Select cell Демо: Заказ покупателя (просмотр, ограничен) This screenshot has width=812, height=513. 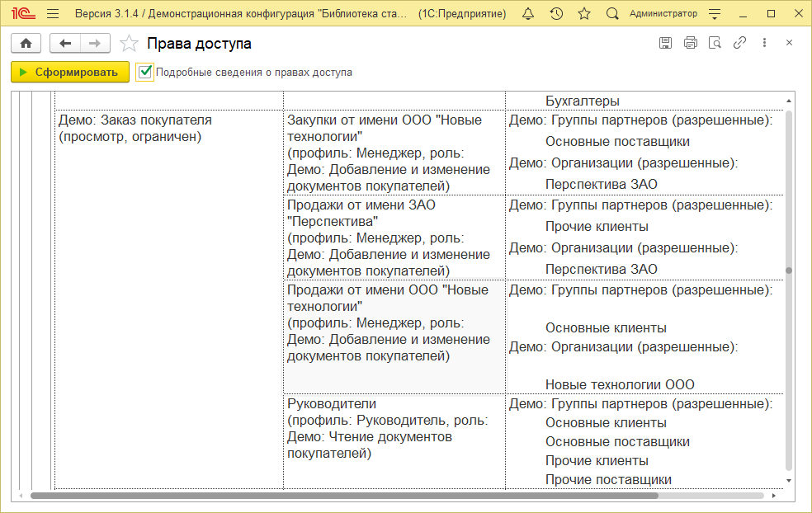pyautogui.click(x=169, y=299)
